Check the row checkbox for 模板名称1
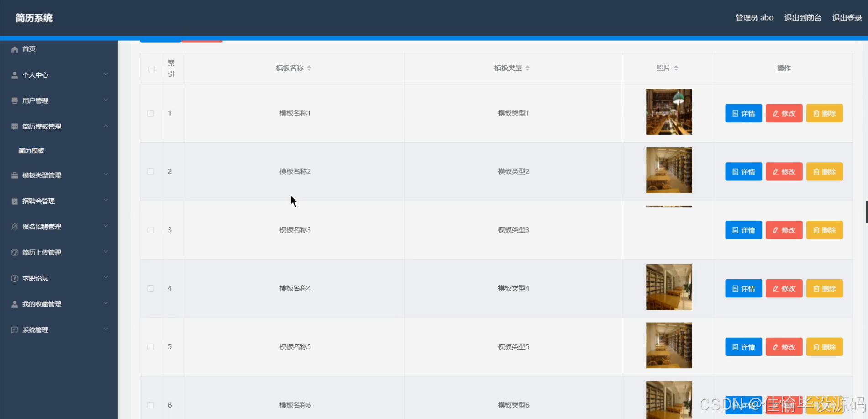The width and height of the screenshot is (868, 419). point(151,113)
